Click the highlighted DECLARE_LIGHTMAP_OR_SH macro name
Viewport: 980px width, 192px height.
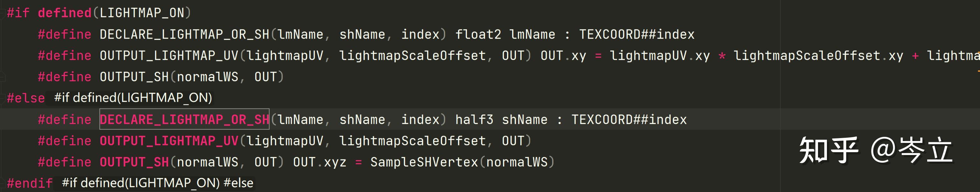click(185, 120)
